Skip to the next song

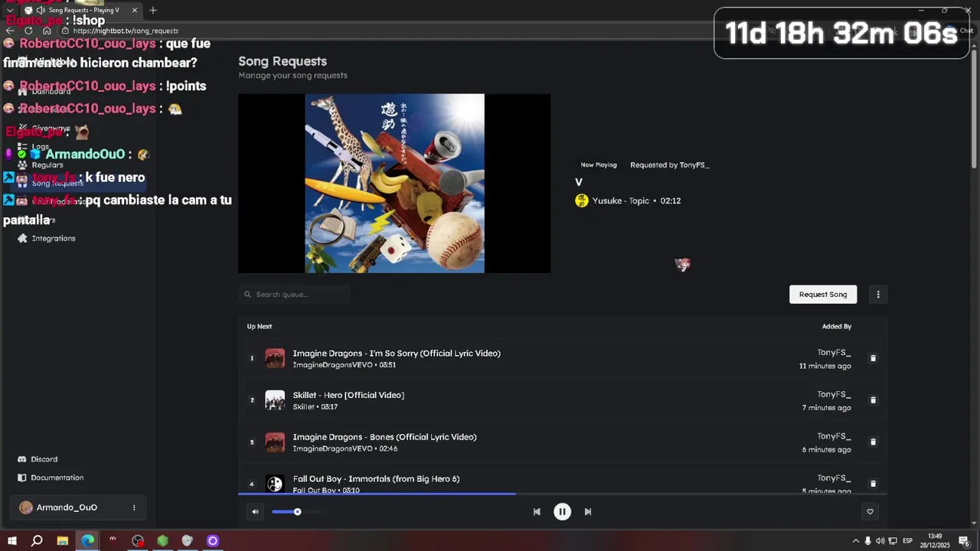[588, 512]
